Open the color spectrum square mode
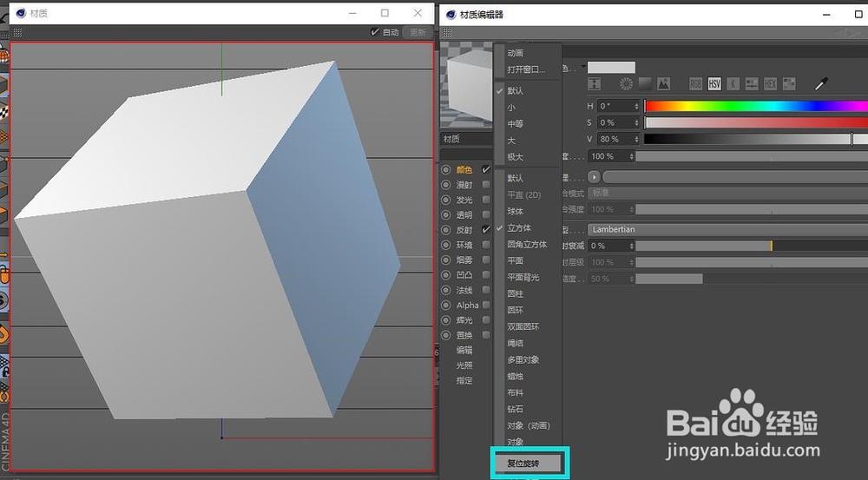The image size is (868, 480). pyautogui.click(x=645, y=84)
